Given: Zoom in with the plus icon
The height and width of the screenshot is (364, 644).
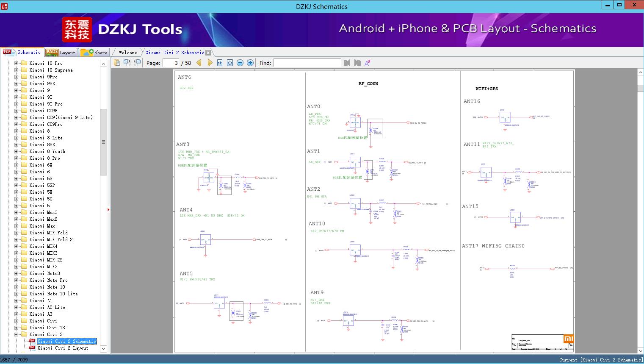Looking at the screenshot, I should pos(250,63).
